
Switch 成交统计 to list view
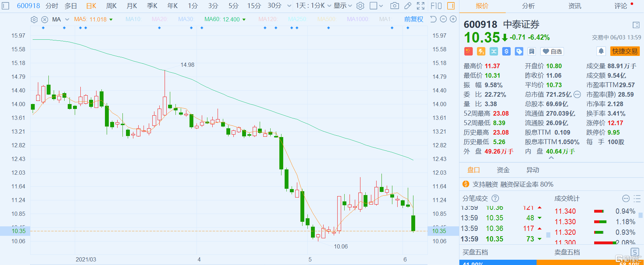(x=637, y=199)
